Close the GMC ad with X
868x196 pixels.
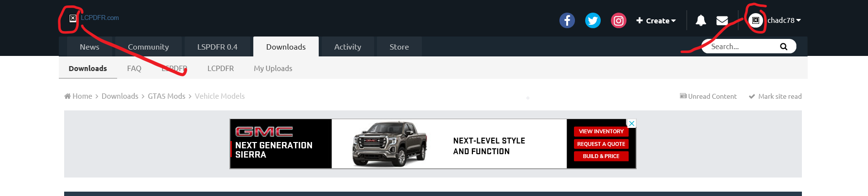tap(631, 124)
